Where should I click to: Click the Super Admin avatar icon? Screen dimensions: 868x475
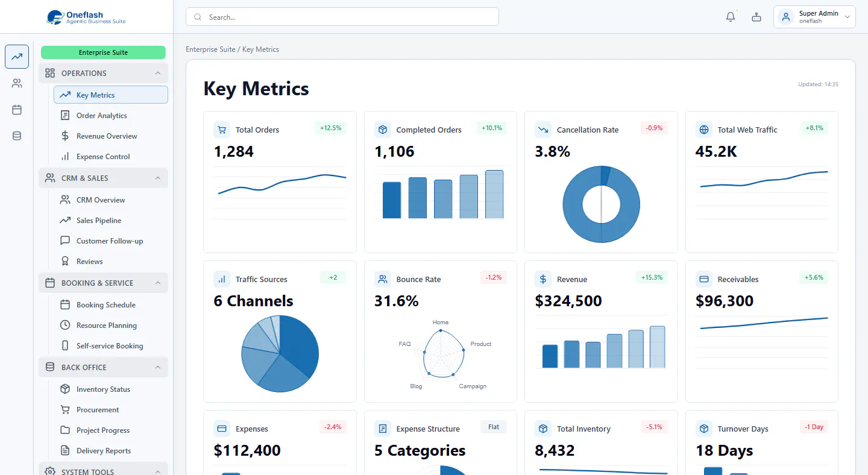[786, 17]
